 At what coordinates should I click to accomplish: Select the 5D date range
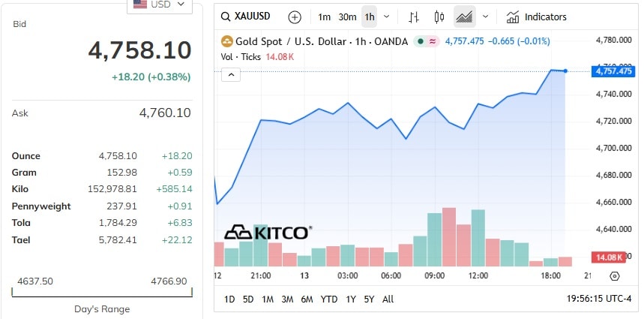pyautogui.click(x=248, y=299)
